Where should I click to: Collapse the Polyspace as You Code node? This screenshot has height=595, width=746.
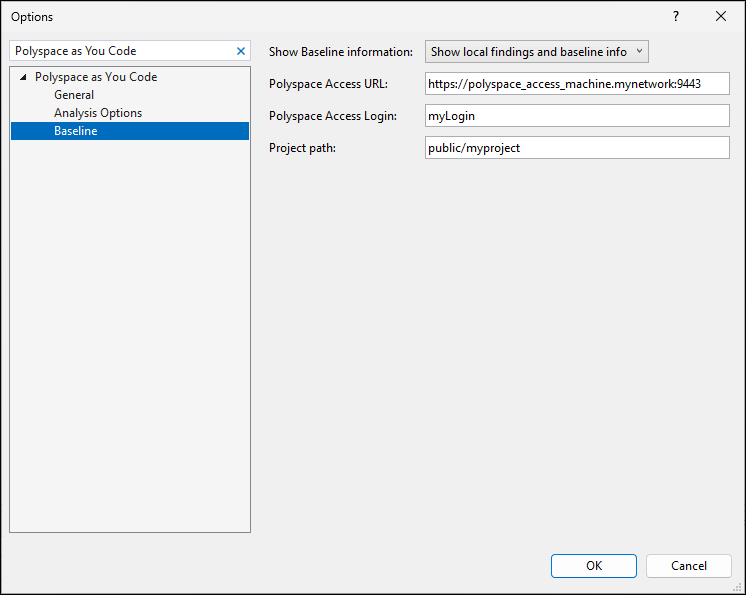pyautogui.click(x=23, y=77)
